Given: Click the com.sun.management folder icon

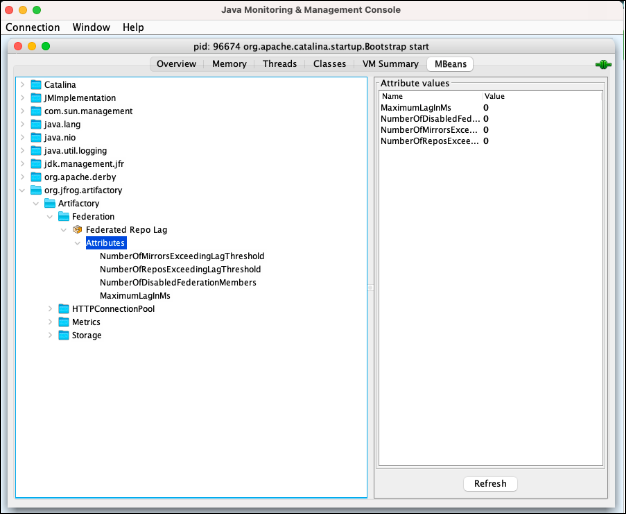Looking at the screenshot, I should 36,111.
